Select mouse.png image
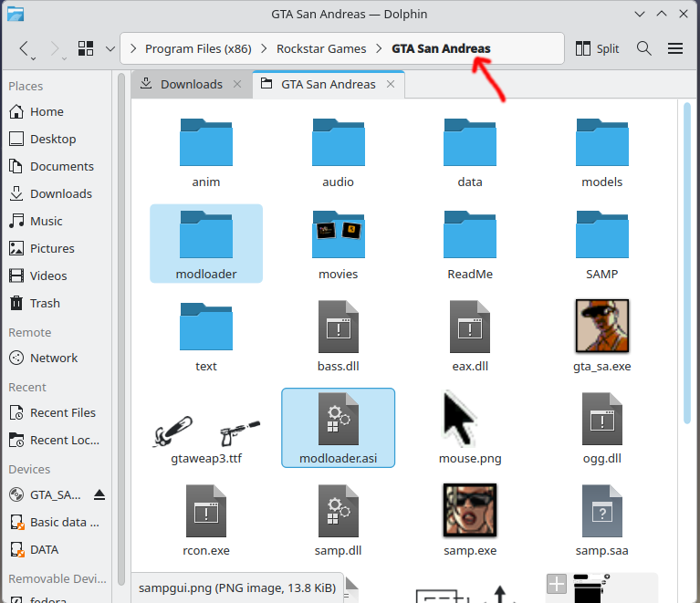700x603 pixels. click(x=470, y=428)
